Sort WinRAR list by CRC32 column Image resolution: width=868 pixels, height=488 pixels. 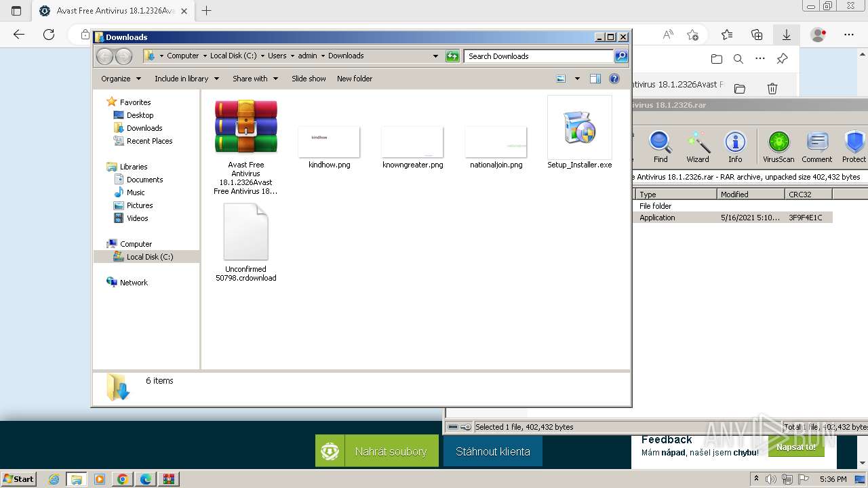point(808,195)
